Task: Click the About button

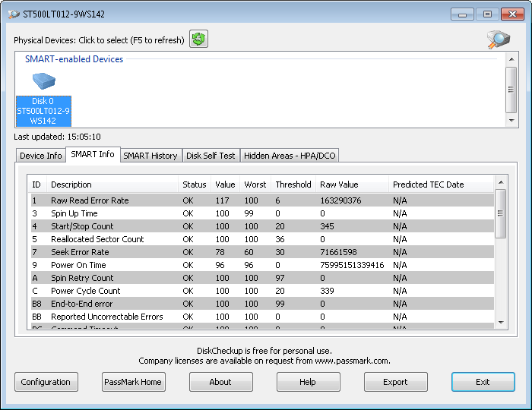Action: 220,382
